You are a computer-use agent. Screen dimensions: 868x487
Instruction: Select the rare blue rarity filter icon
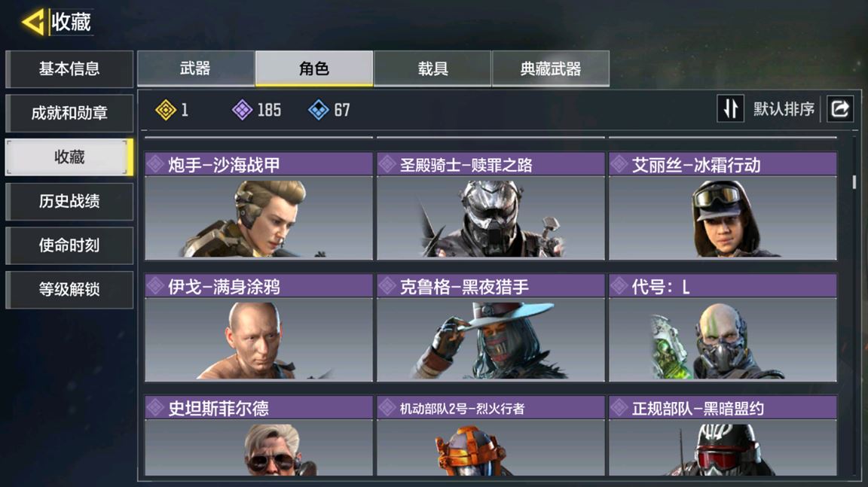(318, 110)
